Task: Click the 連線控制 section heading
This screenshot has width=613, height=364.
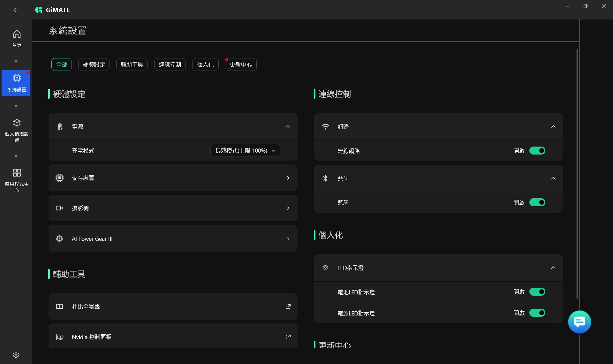Action: click(x=335, y=94)
